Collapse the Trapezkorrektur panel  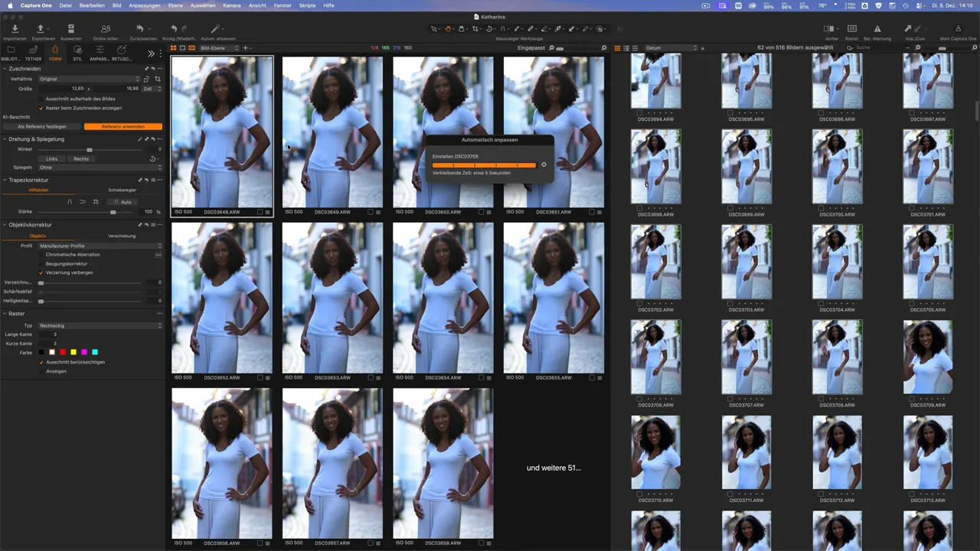[5, 180]
